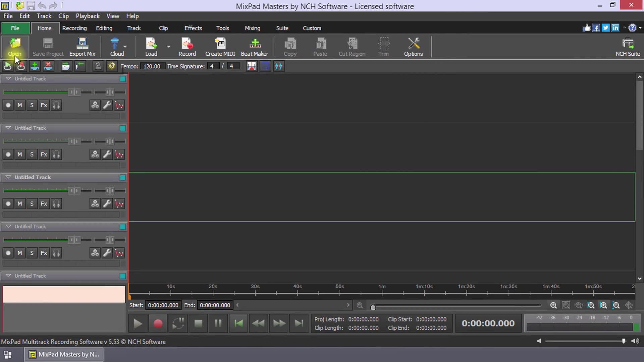The width and height of the screenshot is (644, 362).
Task: Collapse the first Untitled Track triangle
Action: [8, 78]
